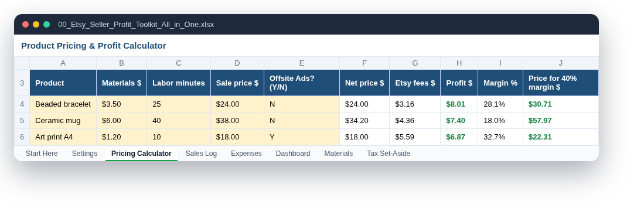Click the Etsy fees $ header cell
Image resolution: width=644 pixels, height=218 pixels.
(415, 83)
